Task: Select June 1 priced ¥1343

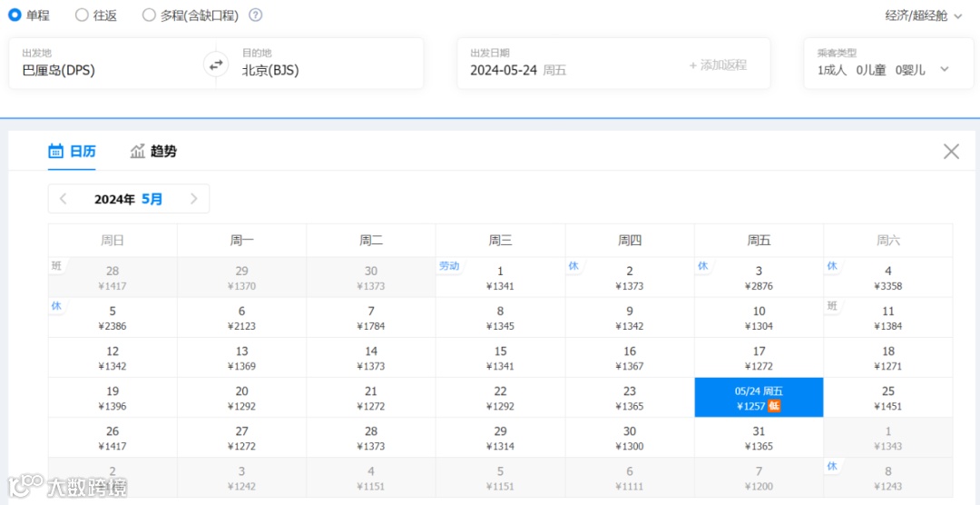Action: point(888,438)
